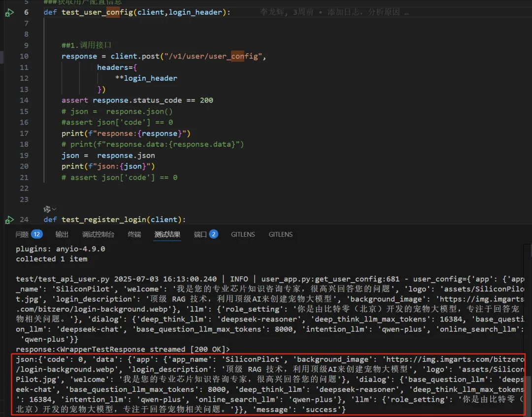Switch to 调试控制台 debug console tab

[98, 234]
